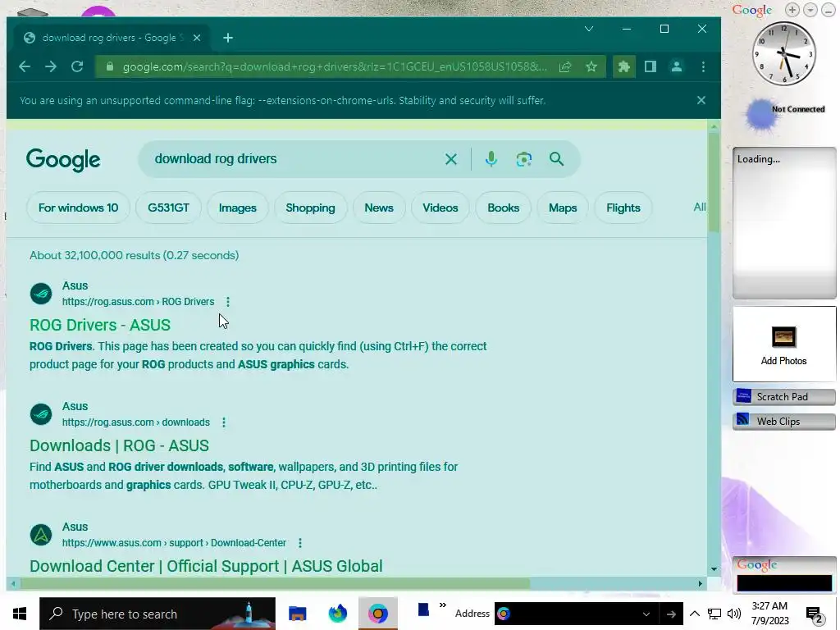Click the sidebar Google search box
Viewport: 840px width, 630px height.
pyautogui.click(x=784, y=583)
